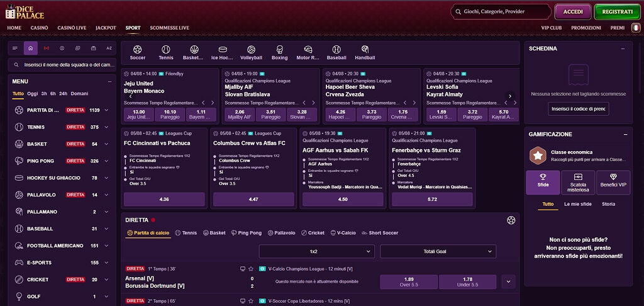The image size is (644, 306).
Task: Click the soccer ball icon in the Diretta header
Action: click(511, 220)
